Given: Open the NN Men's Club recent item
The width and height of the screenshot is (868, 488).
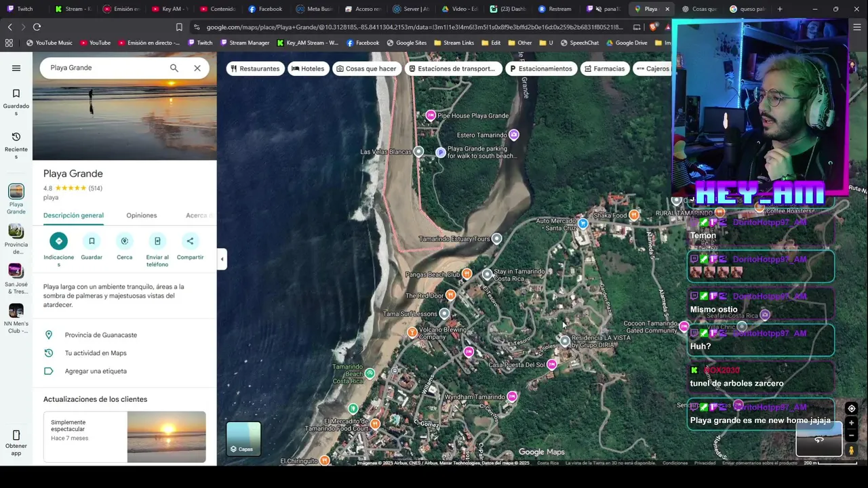Looking at the screenshot, I should [x=16, y=319].
